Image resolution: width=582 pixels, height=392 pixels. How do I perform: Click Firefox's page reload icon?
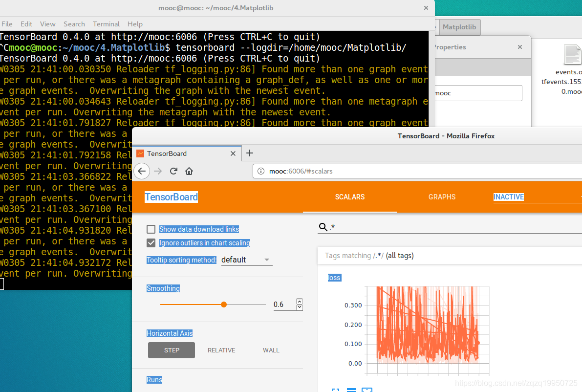coord(173,171)
